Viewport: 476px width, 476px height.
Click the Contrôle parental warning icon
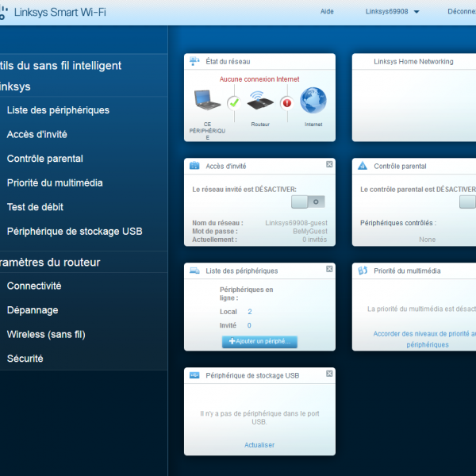[x=362, y=166]
